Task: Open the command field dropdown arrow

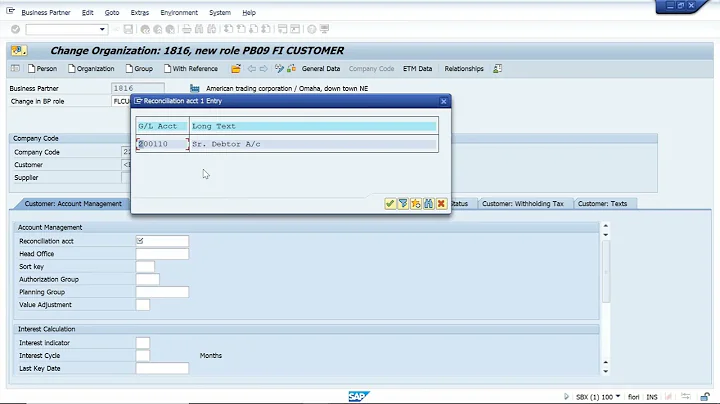Action: [x=102, y=29]
